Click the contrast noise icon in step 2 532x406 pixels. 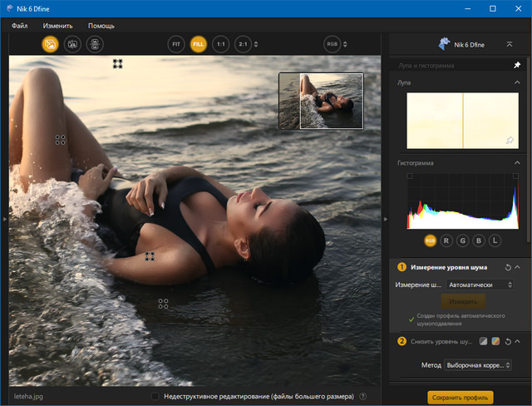[x=483, y=341]
